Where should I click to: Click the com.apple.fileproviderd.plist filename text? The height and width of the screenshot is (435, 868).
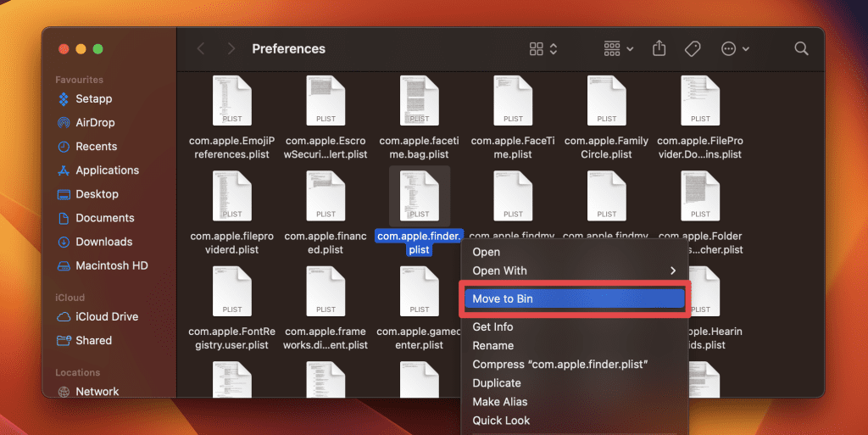232,243
